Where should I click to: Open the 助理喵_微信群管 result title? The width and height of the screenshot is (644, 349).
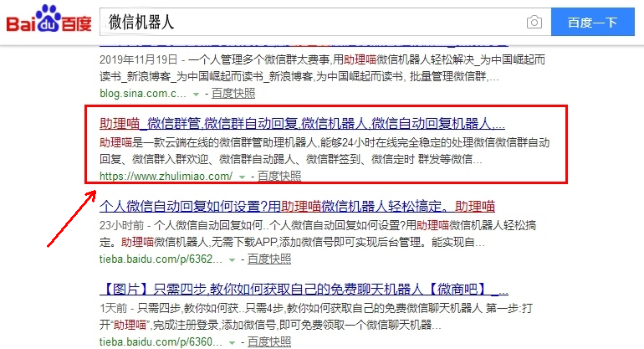302,122
